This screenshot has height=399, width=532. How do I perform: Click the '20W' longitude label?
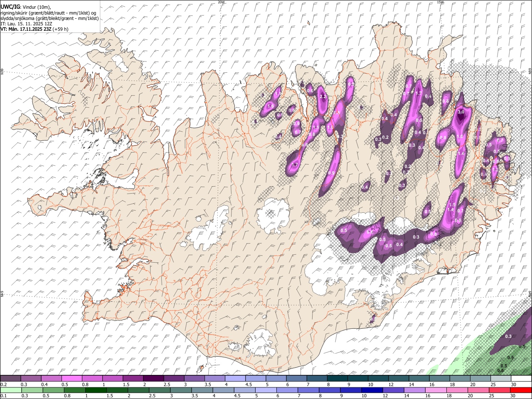click(221, 2)
